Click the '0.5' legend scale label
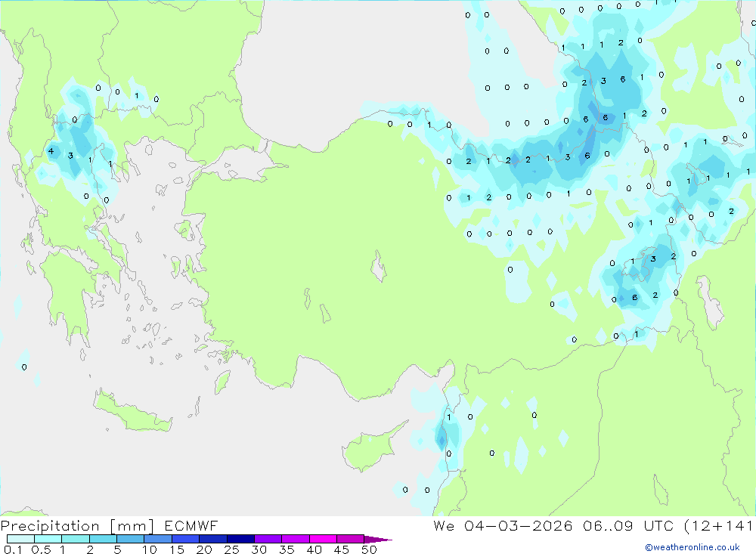The height and width of the screenshot is (554, 756). [x=41, y=549]
